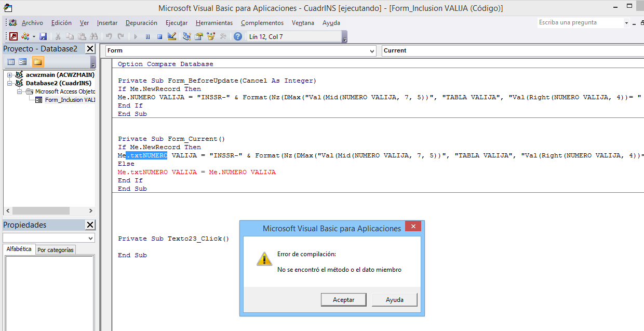Click the View Object icon in Project panel
This screenshot has width=644, height=331.
(23, 62)
